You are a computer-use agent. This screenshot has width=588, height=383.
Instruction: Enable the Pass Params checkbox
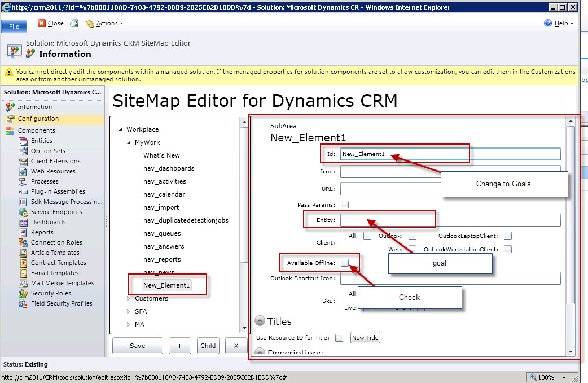pos(345,204)
